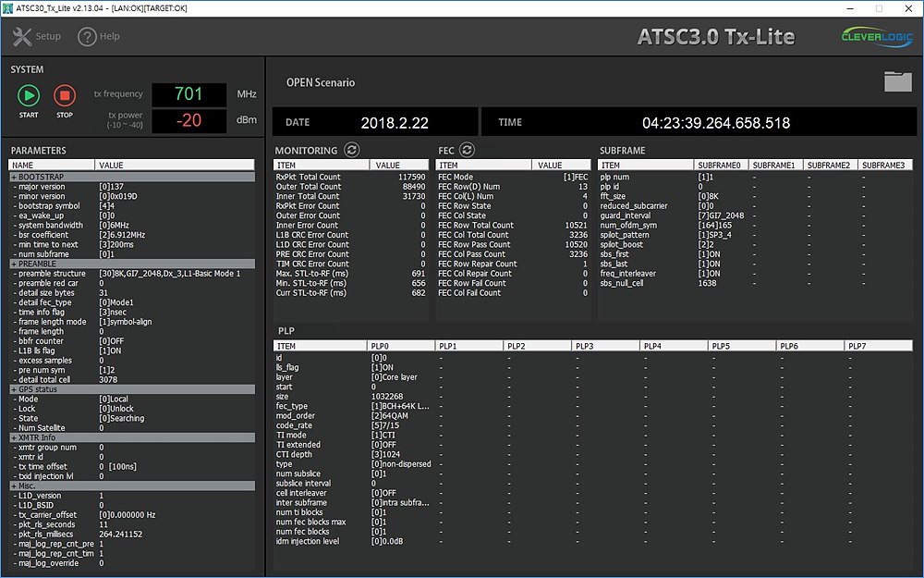Edit the tx power -20 field
This screenshot has width=924, height=578.
click(189, 121)
